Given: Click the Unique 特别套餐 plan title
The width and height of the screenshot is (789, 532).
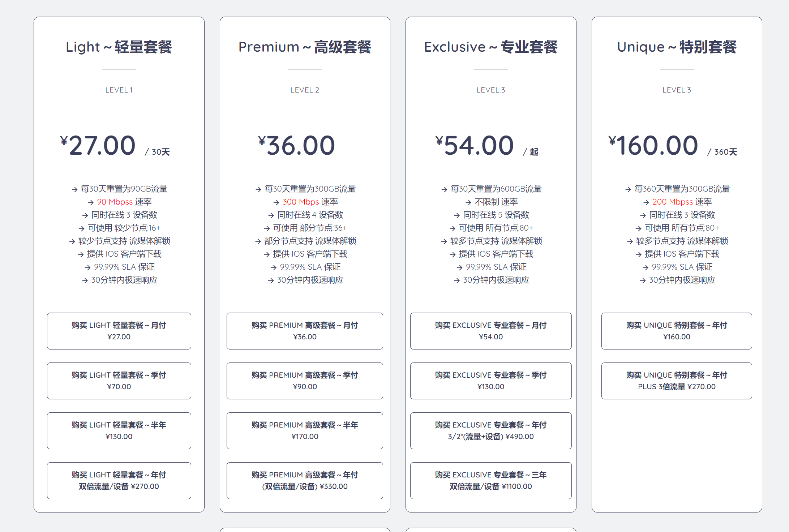Looking at the screenshot, I should [677, 47].
